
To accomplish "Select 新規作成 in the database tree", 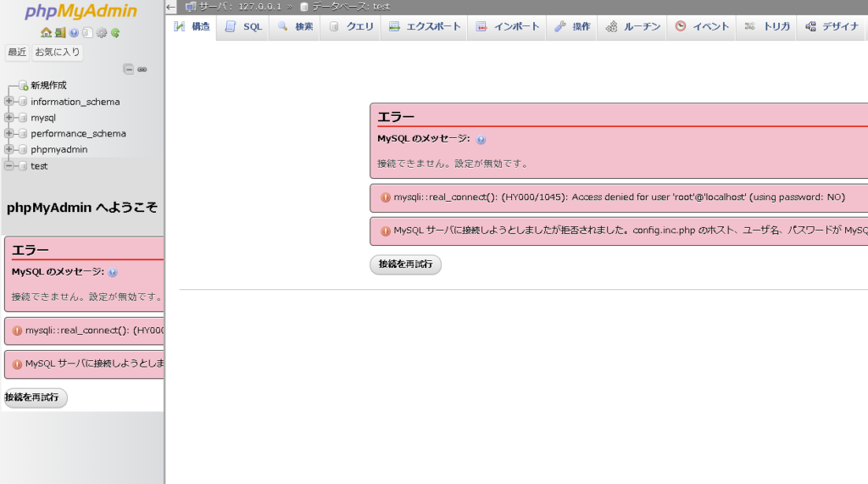I will pos(48,86).
